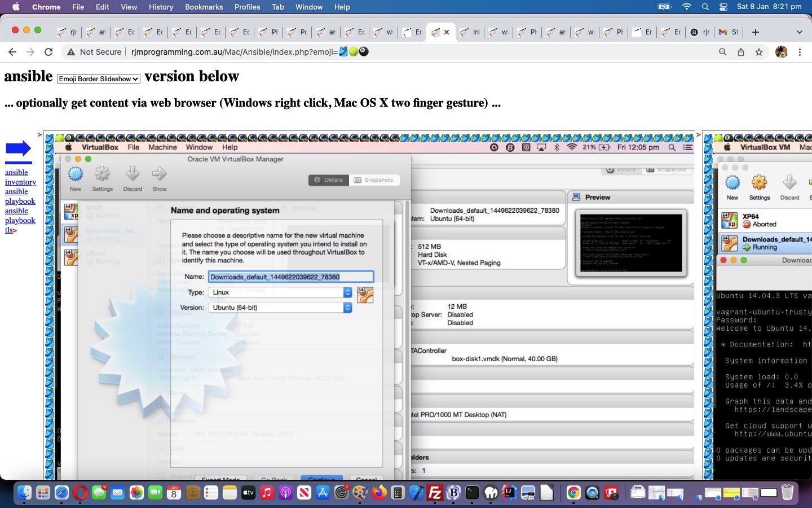Viewport: 812px width, 508px height.
Task: Bookmark this page with the star icon
Action: point(759,52)
